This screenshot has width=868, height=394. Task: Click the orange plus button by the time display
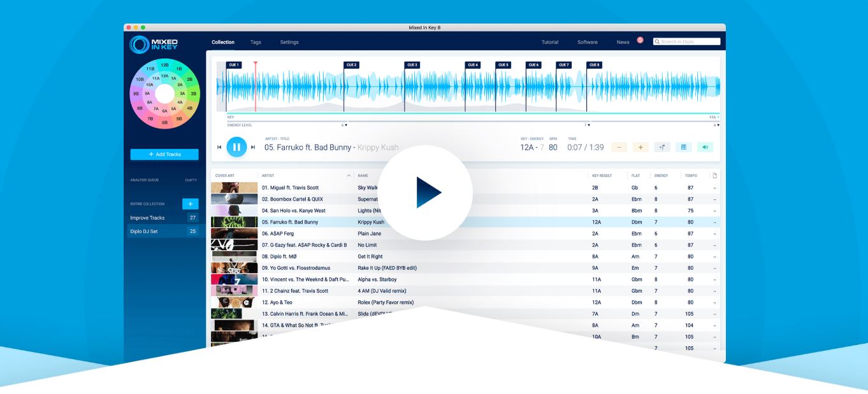pos(640,147)
